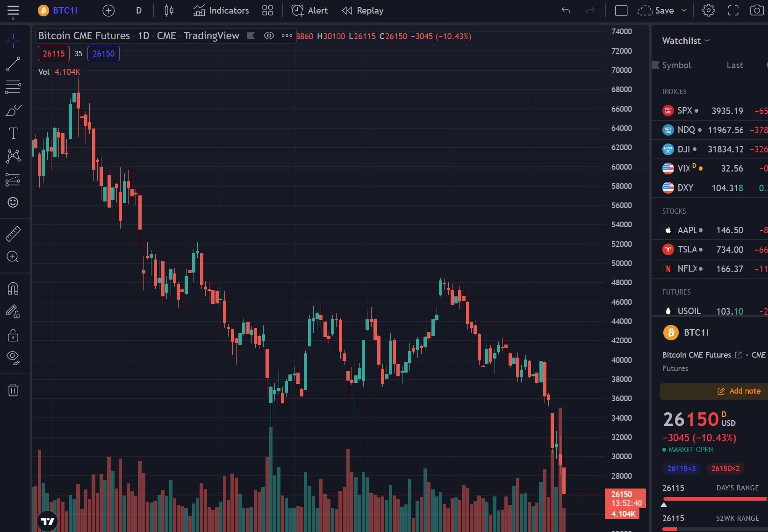
Task: Expand the Watchlist dropdown
Action: (x=686, y=41)
